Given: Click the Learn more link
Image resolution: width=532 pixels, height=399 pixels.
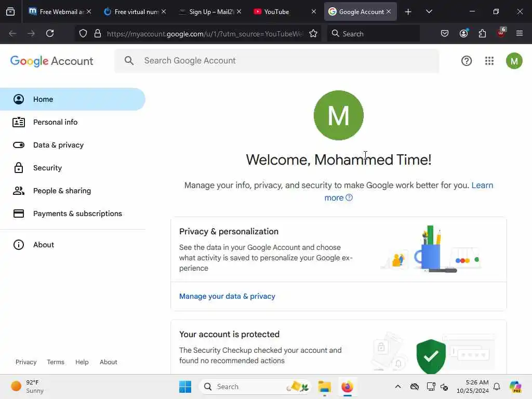Looking at the screenshot, I should coord(482,185).
